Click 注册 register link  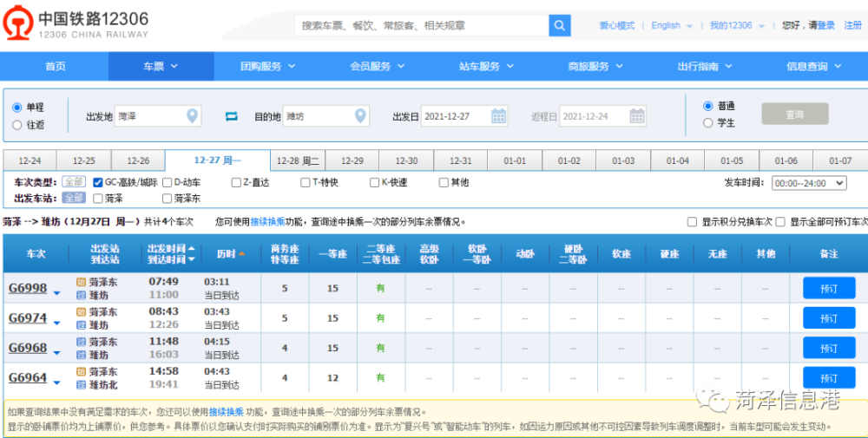[x=852, y=25]
